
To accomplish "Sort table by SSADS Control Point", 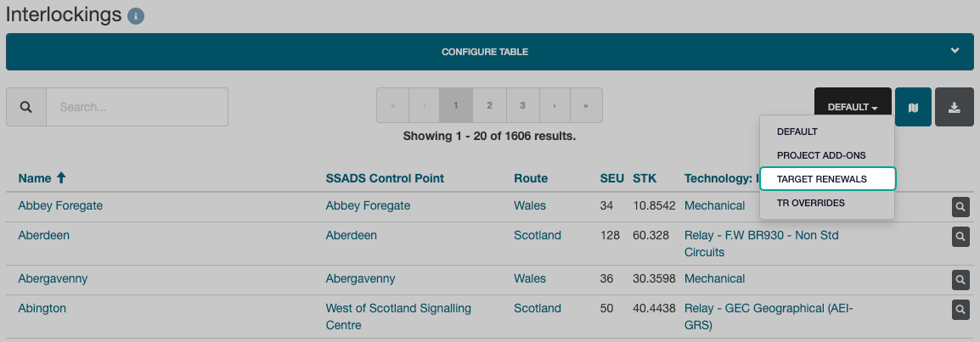I will 385,178.
